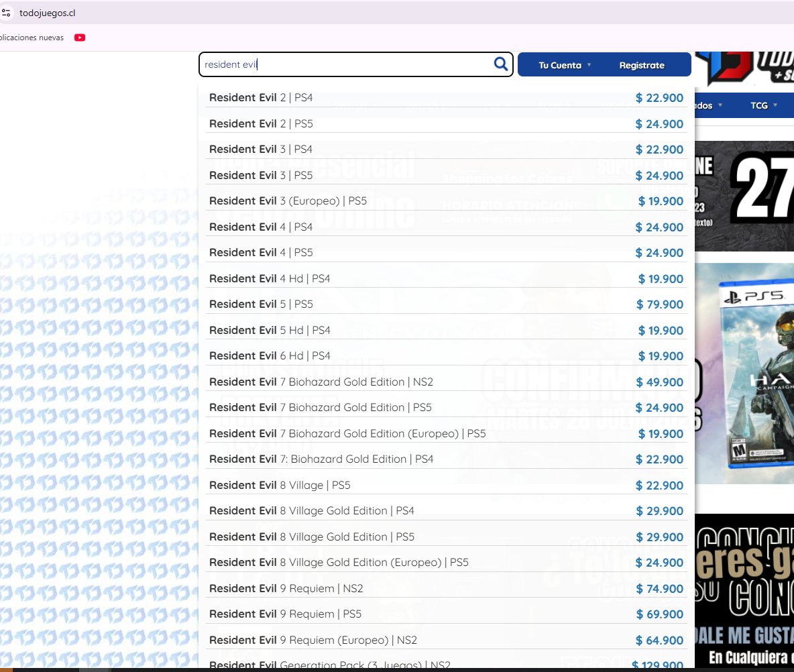
Task: Choose Resident Evil 9 Requiem (Europeo) | NS2
Action: tap(446, 640)
